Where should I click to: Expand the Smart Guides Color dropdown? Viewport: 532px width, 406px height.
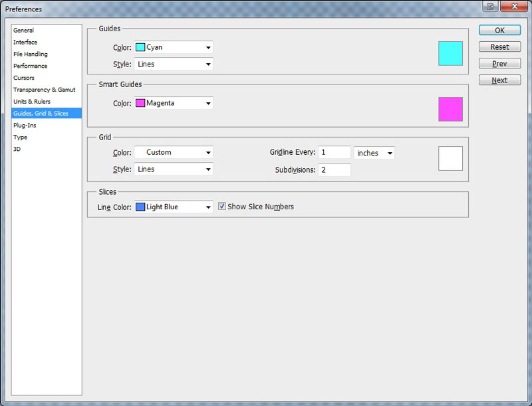pyautogui.click(x=174, y=104)
